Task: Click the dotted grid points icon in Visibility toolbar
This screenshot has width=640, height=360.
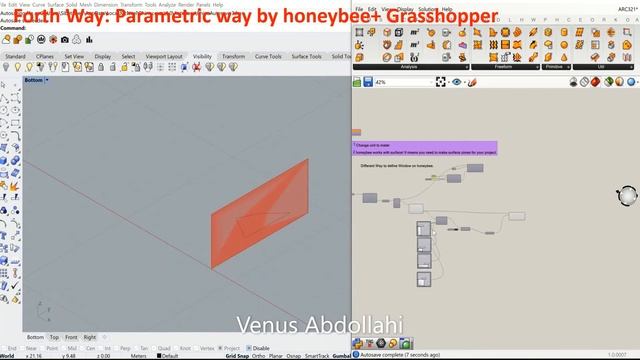Action: pyautogui.click(x=172, y=67)
